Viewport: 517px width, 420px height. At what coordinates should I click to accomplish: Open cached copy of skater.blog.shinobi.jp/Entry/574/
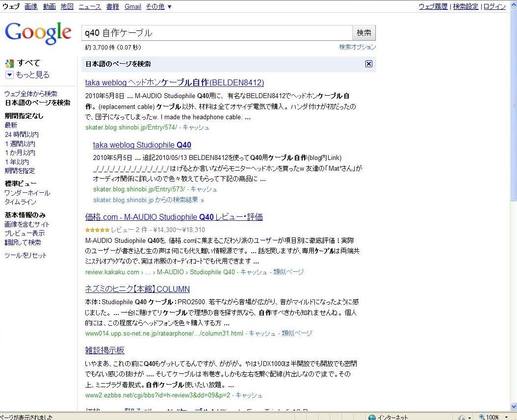[196, 128]
